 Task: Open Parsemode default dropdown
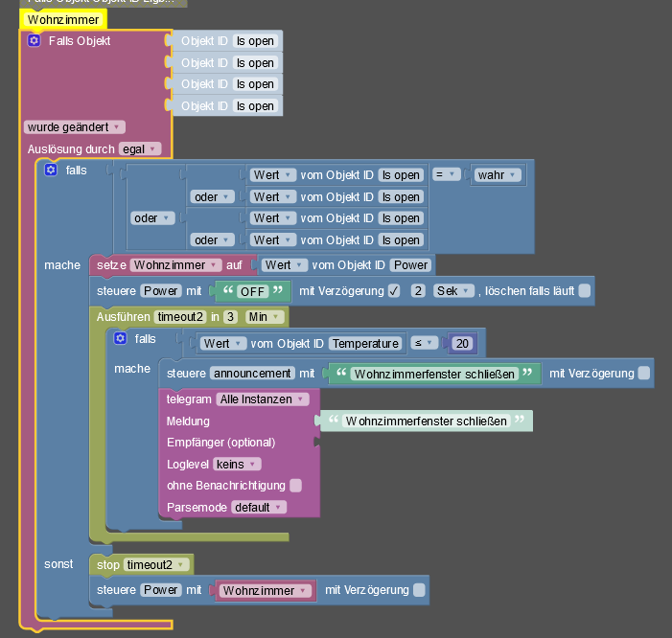(x=259, y=508)
